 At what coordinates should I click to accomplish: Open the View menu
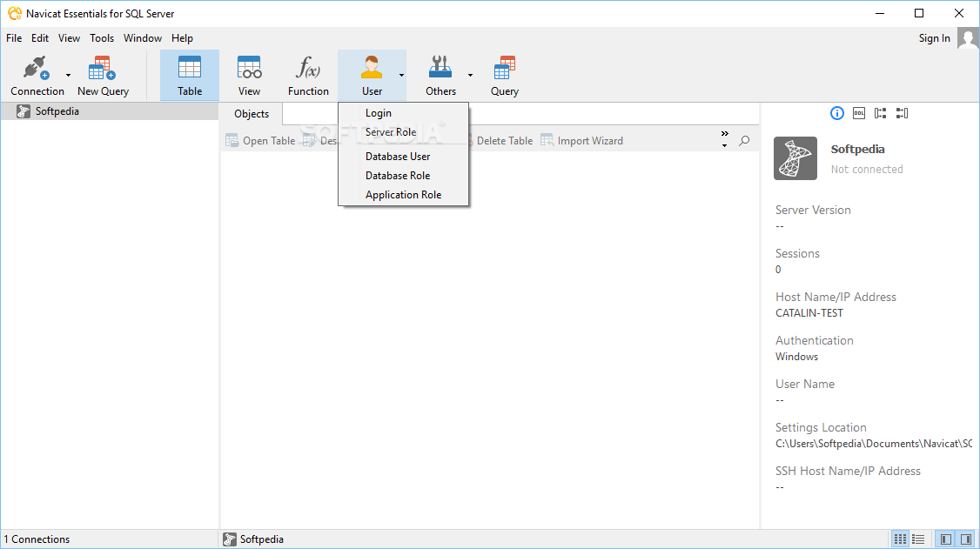point(69,38)
